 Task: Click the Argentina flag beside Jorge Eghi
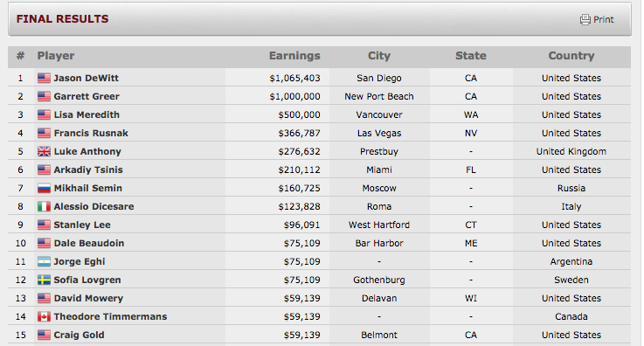pos(44,261)
